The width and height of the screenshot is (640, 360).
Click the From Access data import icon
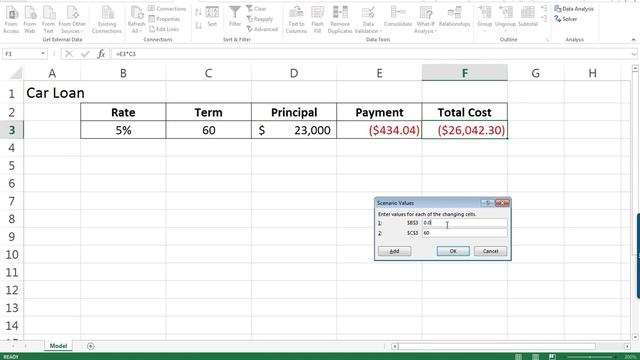[x=11, y=20]
